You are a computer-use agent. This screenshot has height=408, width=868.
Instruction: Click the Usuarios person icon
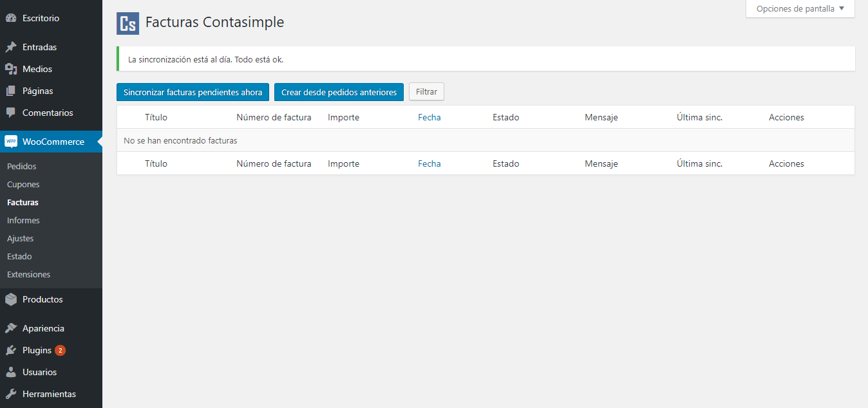(11, 373)
